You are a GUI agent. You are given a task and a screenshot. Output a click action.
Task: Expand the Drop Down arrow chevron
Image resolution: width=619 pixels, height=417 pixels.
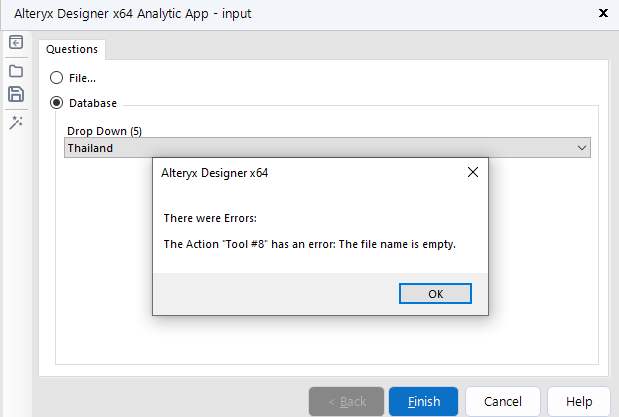point(582,148)
